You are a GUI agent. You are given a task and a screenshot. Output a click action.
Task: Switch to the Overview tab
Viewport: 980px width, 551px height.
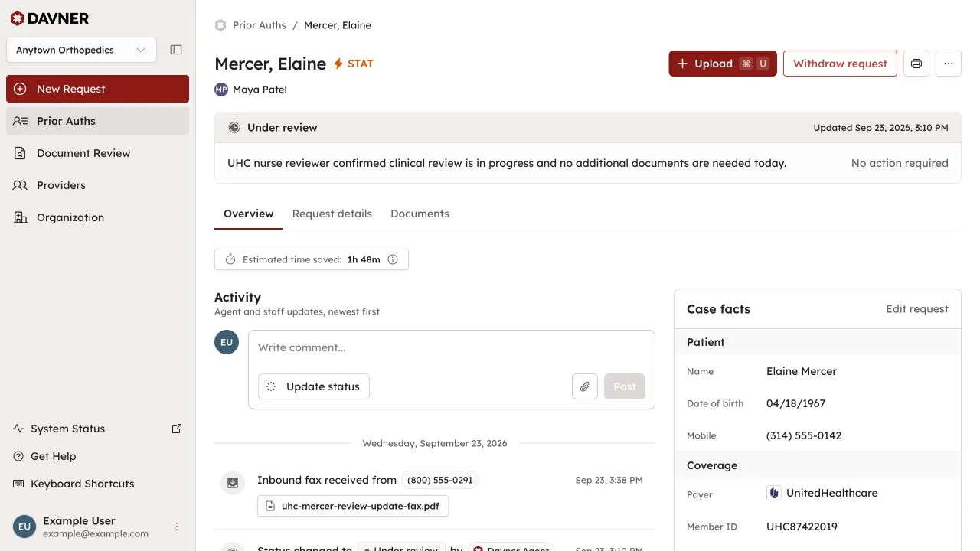(x=249, y=214)
